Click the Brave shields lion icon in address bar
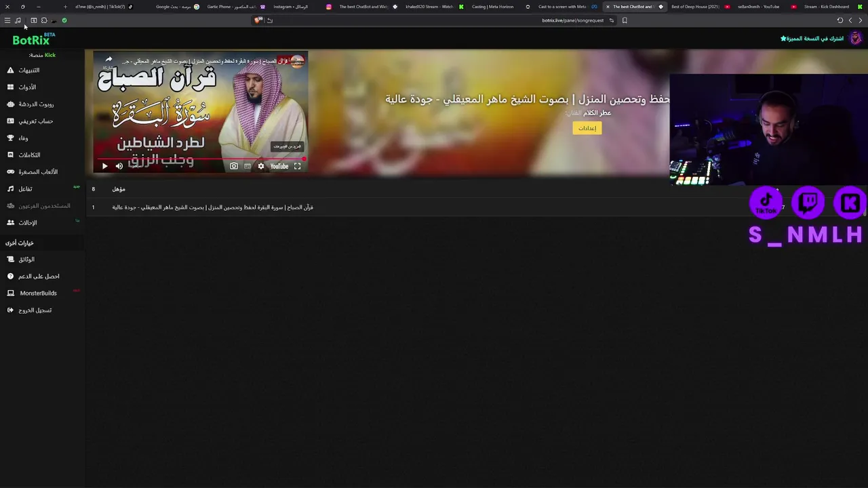Viewport: 868px width, 488px height. [x=258, y=20]
